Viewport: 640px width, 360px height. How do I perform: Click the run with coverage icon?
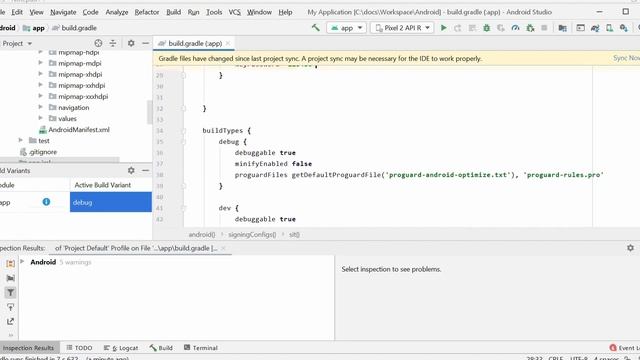coord(501,28)
